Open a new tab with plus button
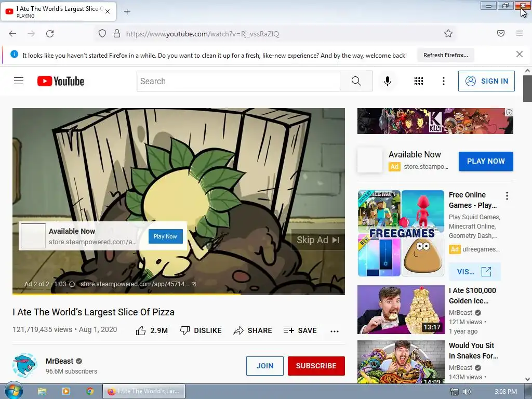Image resolution: width=532 pixels, height=399 pixels. [x=127, y=12]
